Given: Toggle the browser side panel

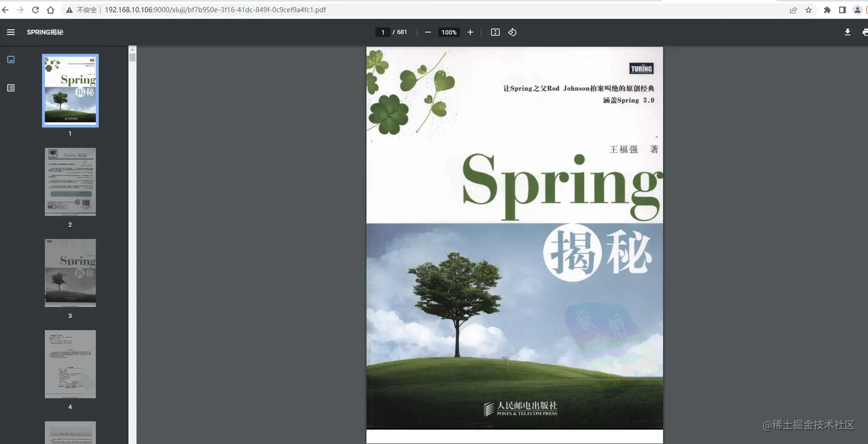Looking at the screenshot, I should 843,10.
